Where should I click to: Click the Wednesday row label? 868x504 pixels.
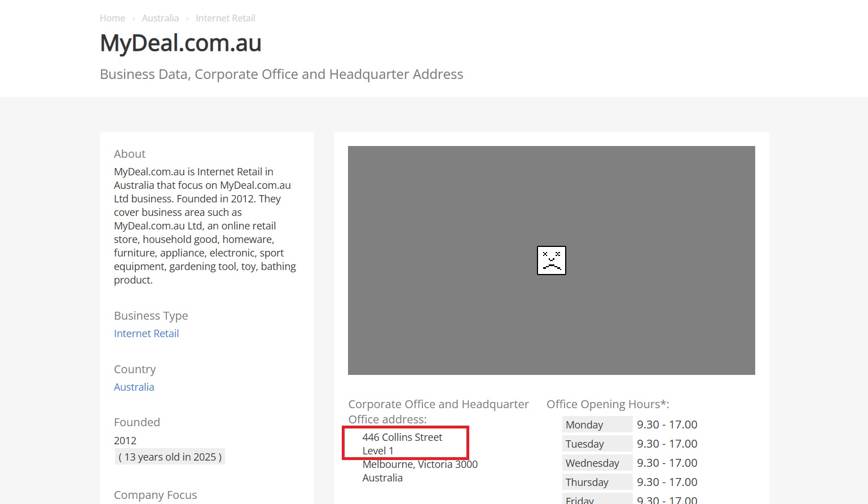[x=597, y=463]
